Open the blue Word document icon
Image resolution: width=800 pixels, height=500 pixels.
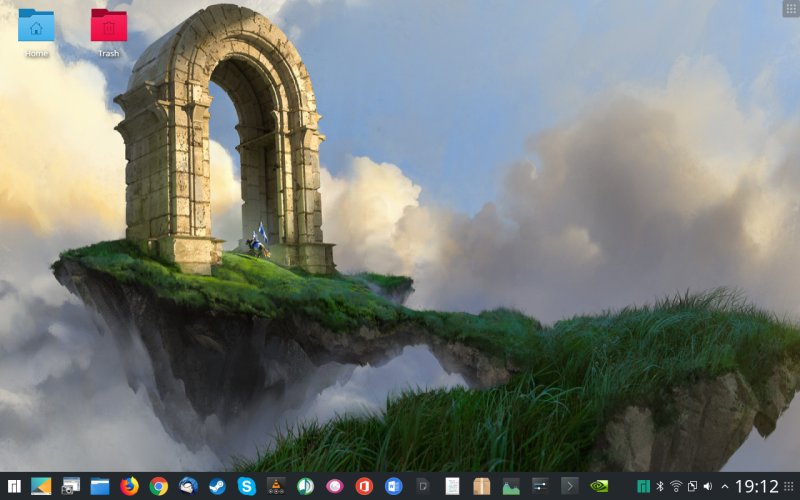pos(393,486)
